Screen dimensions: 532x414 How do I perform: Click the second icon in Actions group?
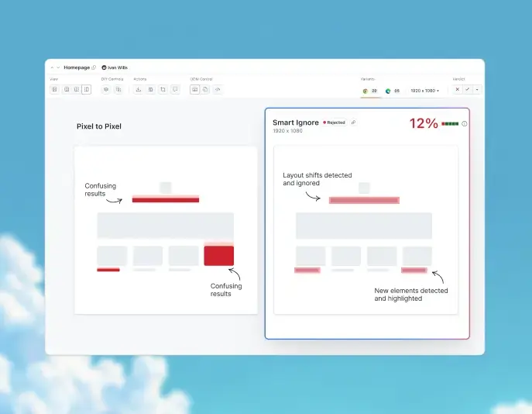coord(151,90)
